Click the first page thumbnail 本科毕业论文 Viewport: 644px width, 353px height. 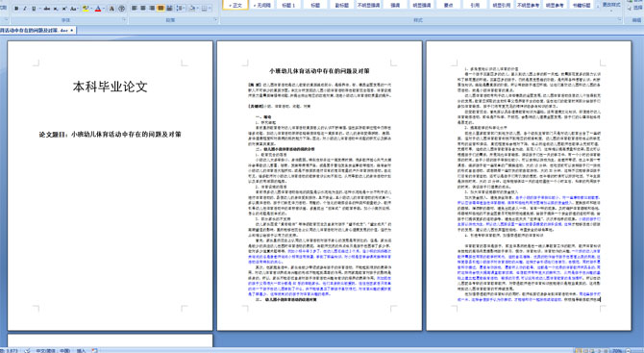coord(111,186)
